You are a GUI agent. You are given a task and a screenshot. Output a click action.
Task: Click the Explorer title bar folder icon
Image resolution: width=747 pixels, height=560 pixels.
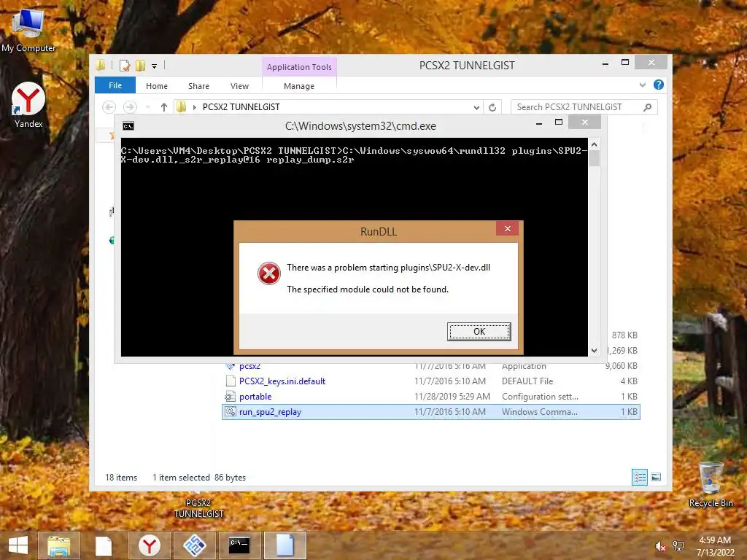click(x=101, y=65)
